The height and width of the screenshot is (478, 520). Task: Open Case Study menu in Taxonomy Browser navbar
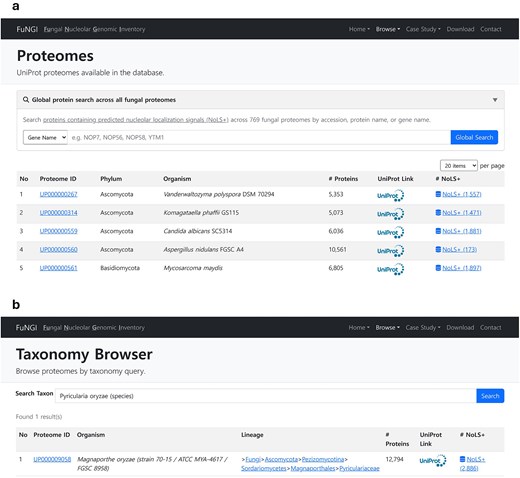pos(423,327)
